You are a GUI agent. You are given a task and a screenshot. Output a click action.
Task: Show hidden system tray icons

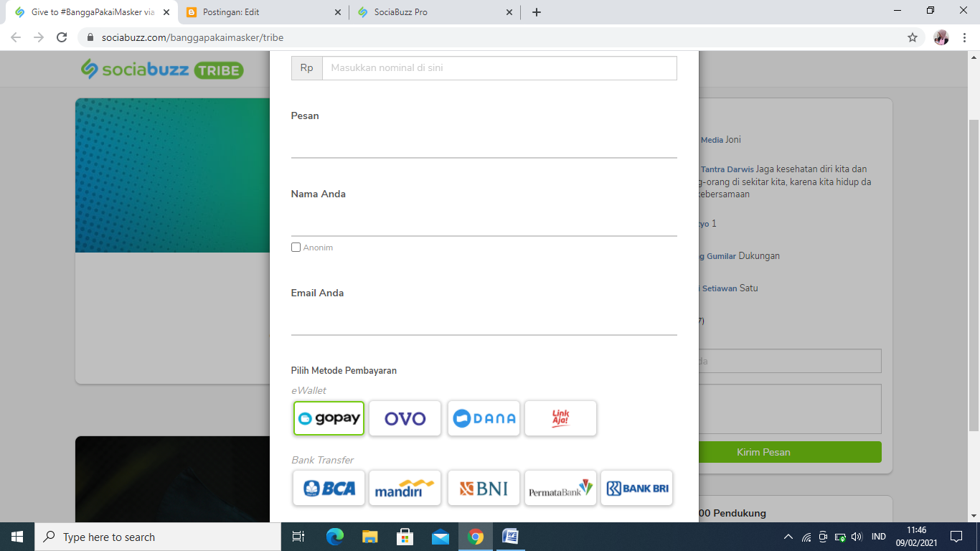[788, 537]
